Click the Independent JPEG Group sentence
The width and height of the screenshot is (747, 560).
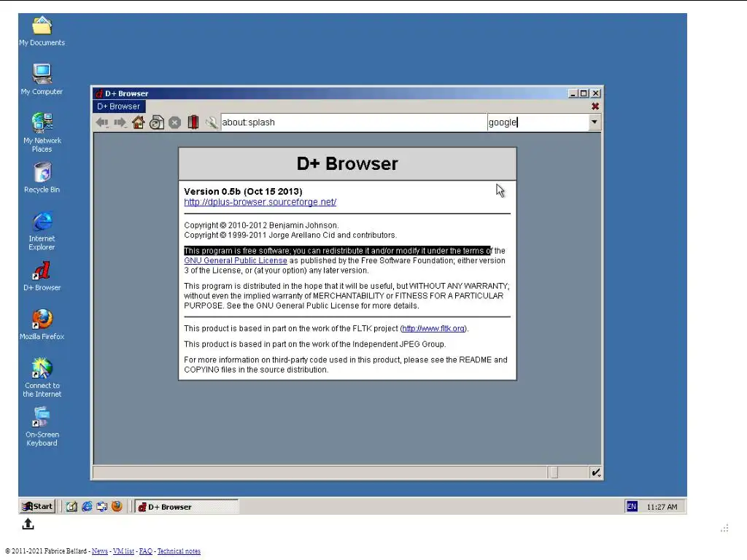click(315, 344)
